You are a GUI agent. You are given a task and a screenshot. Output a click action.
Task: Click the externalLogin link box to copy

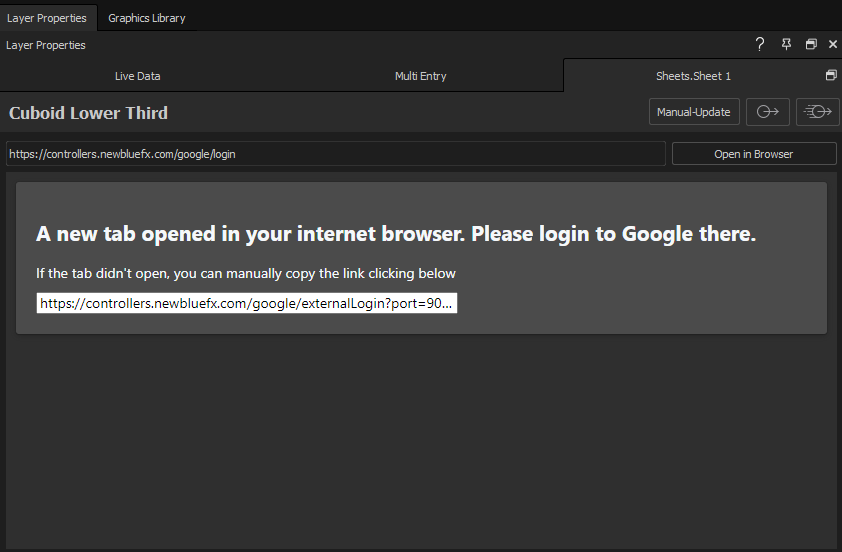tap(246, 303)
